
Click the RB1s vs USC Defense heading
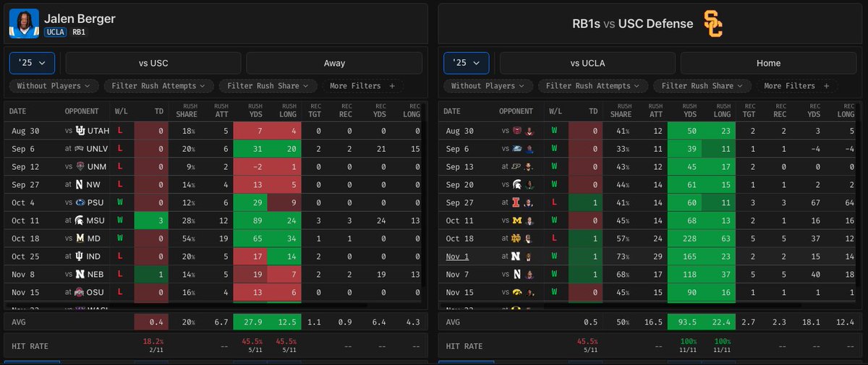[x=633, y=24]
